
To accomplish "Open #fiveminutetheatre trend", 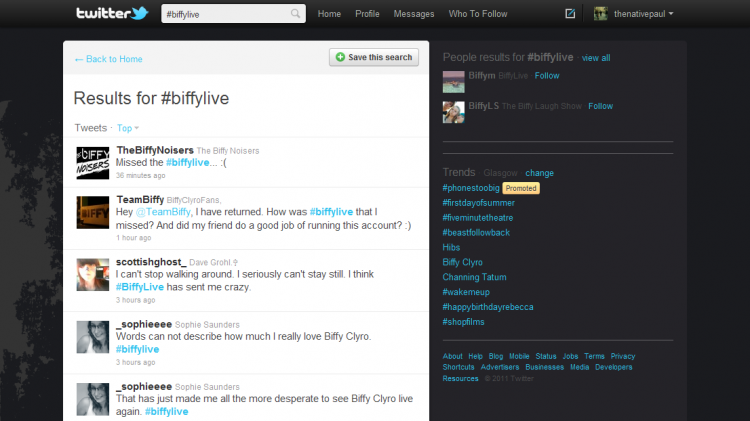I will 477,218.
